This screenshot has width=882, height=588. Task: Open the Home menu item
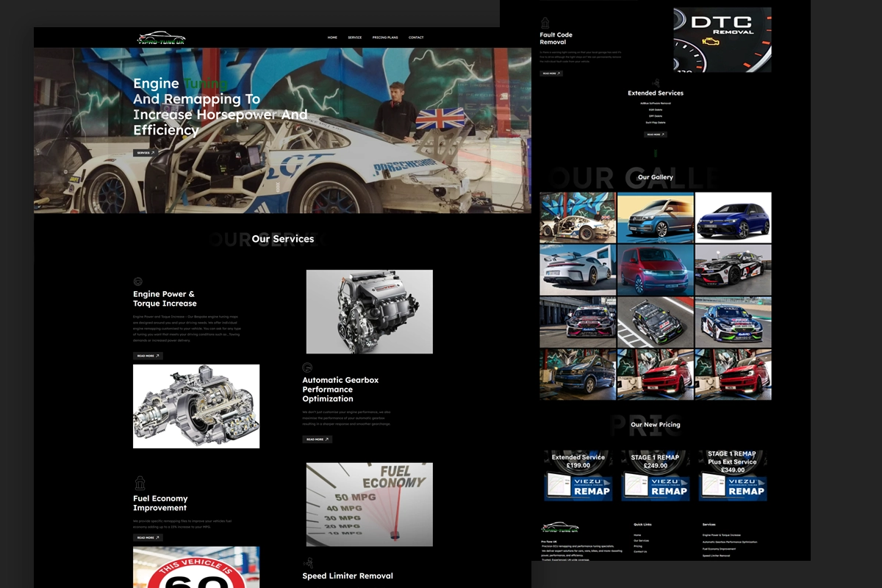332,37
